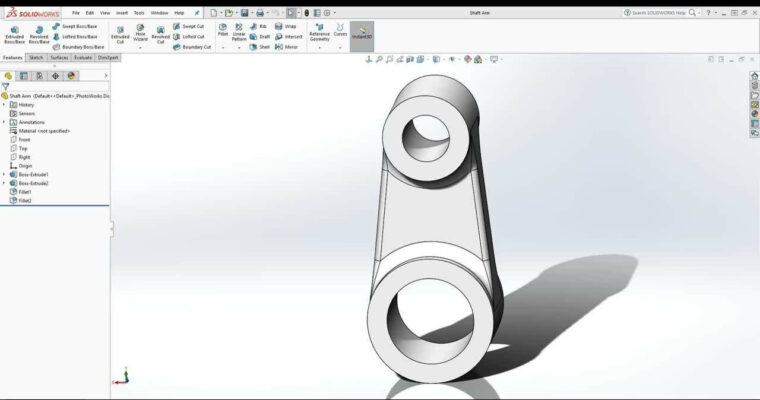Click the FeatureManager design tree tab
Screen dimensions: 760x400
[x=8, y=76]
